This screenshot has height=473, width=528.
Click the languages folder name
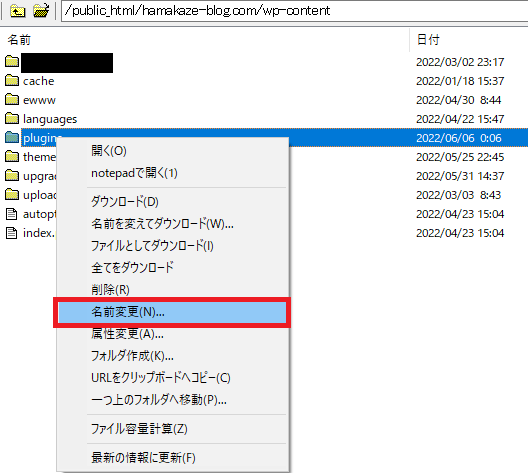pyautogui.click(x=50, y=119)
